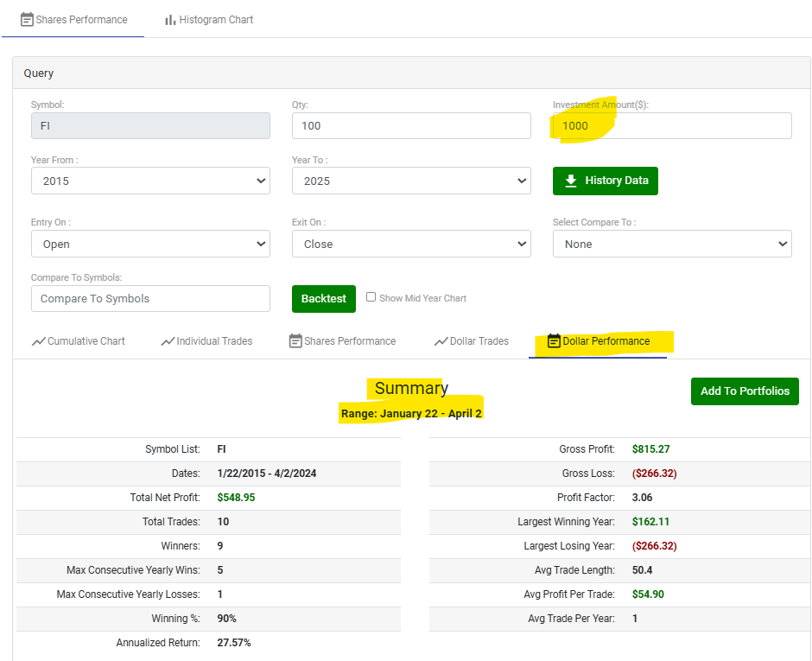Click the bar chart icon beside Histogram Chart
Screen dimensions: 812x661
point(170,20)
